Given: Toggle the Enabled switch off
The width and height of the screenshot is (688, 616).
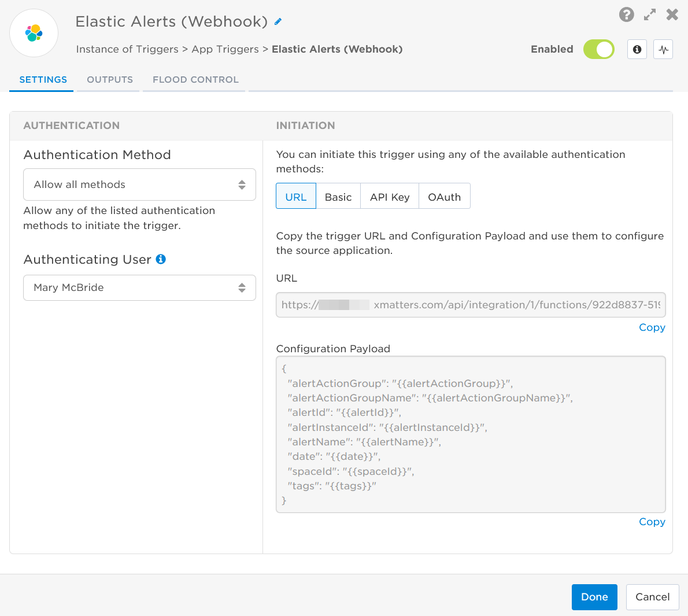Looking at the screenshot, I should pyautogui.click(x=599, y=49).
